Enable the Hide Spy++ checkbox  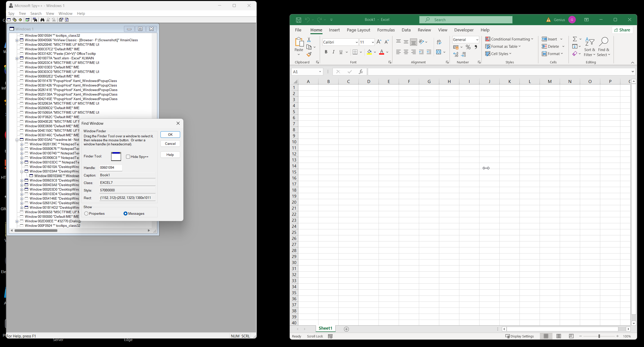click(x=128, y=157)
